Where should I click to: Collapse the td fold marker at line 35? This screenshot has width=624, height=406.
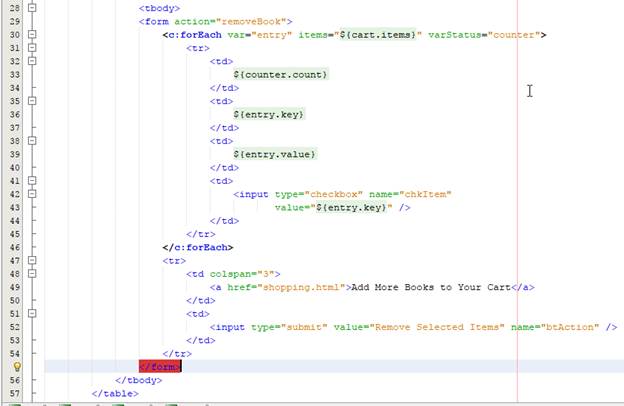(x=32, y=101)
